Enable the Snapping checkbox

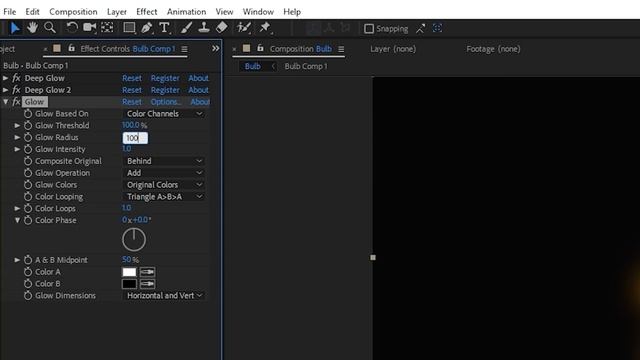pos(369,29)
